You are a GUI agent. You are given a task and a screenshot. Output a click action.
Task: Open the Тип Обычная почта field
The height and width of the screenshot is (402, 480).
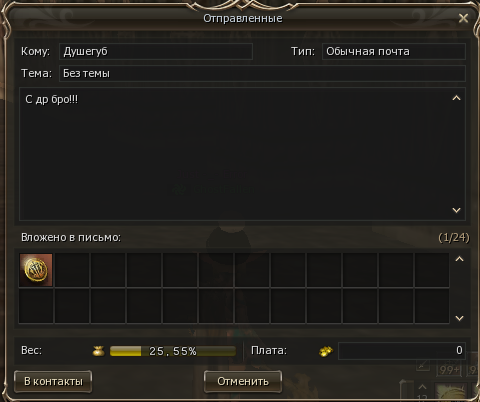pyautogui.click(x=394, y=52)
